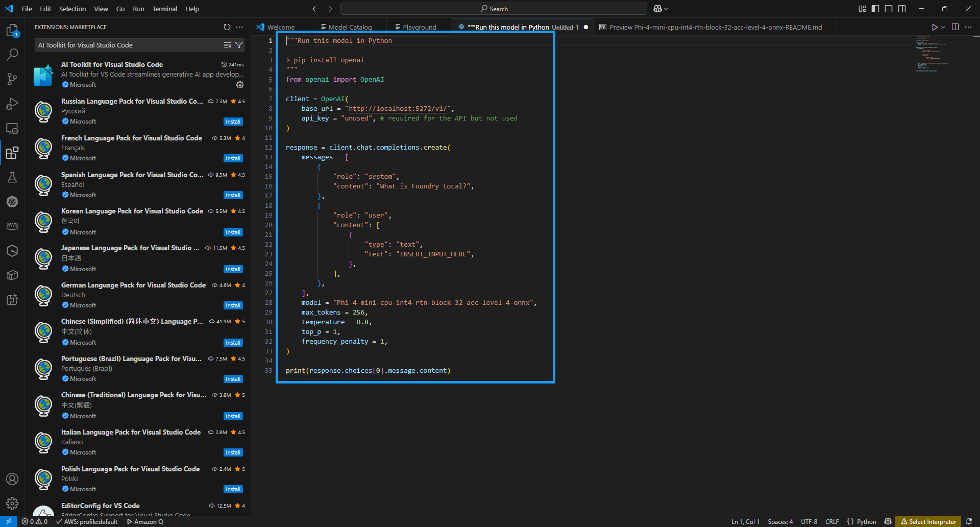Refresh the Extensions Marketplace list
Viewport: 980px width, 527px height.
click(x=227, y=27)
